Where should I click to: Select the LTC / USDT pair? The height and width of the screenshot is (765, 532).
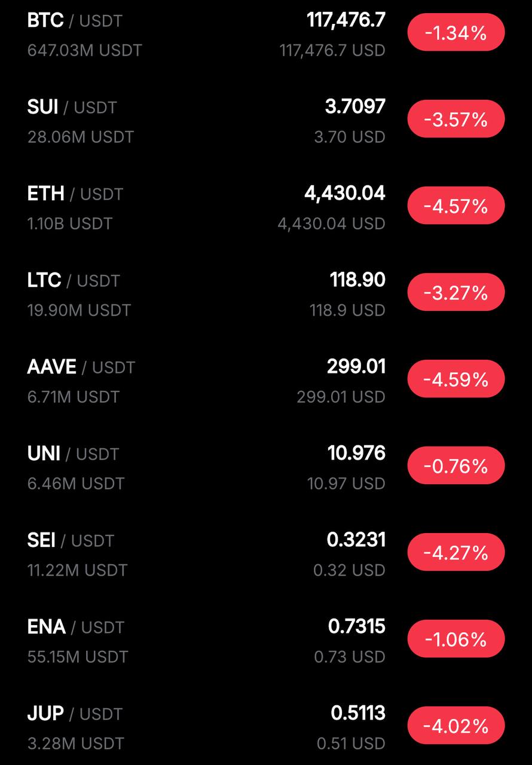pos(266,295)
